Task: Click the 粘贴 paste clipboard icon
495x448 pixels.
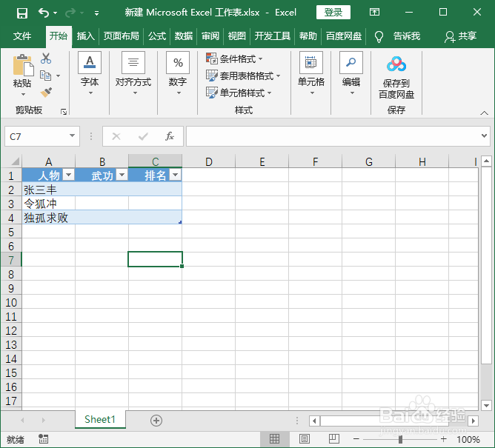Action: (23, 64)
